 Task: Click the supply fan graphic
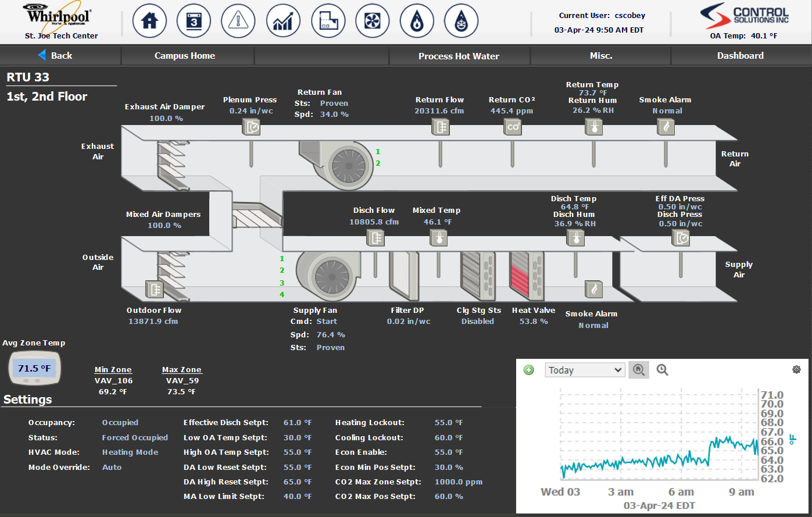[x=329, y=277]
